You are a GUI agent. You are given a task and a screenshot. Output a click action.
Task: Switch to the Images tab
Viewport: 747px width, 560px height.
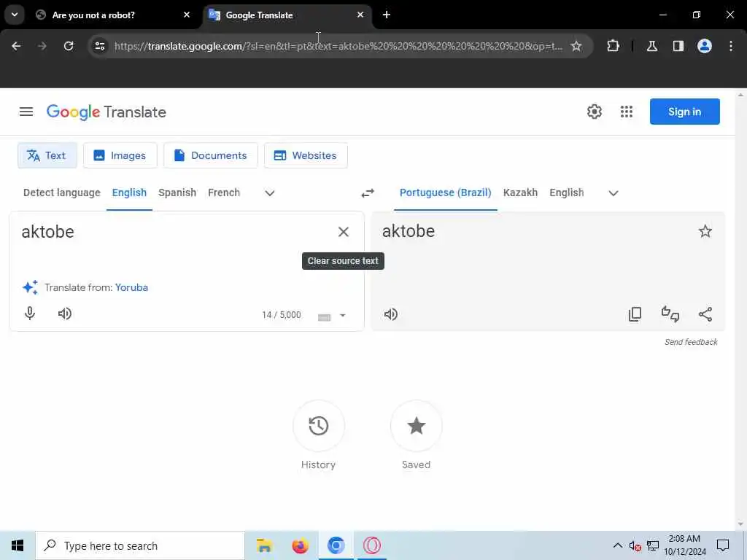(x=120, y=155)
